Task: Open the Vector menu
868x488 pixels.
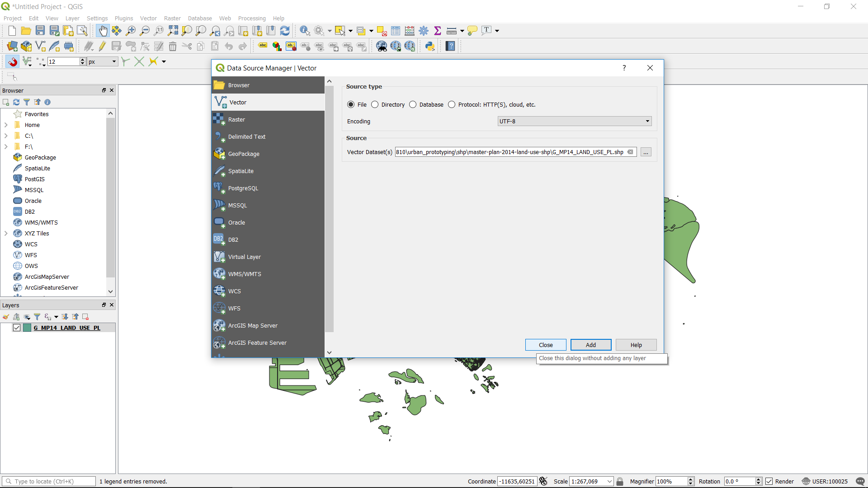Action: pos(148,19)
